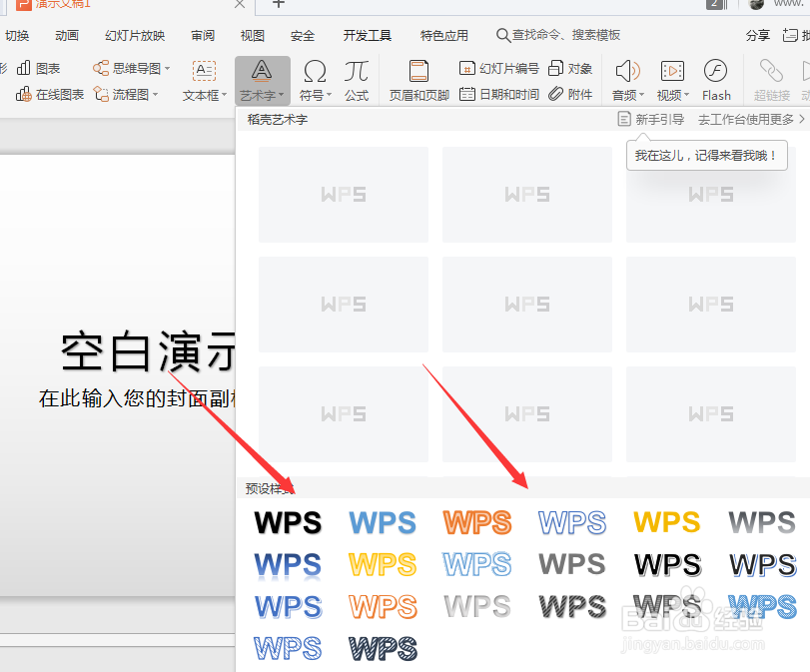Open 去工作台使用更多 link
The width and height of the screenshot is (810, 672).
coord(751,119)
